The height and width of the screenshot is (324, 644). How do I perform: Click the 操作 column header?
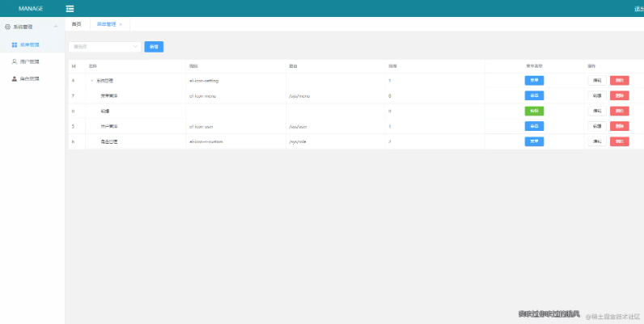coord(591,66)
